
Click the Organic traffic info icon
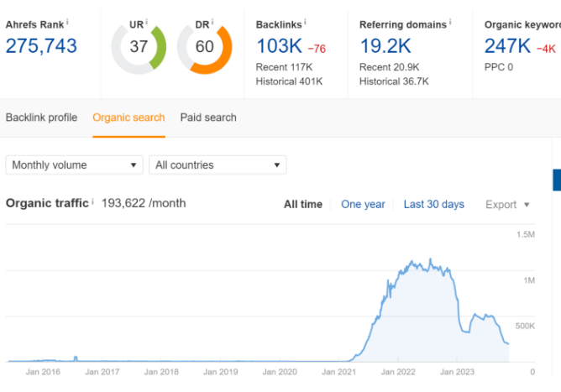click(92, 202)
